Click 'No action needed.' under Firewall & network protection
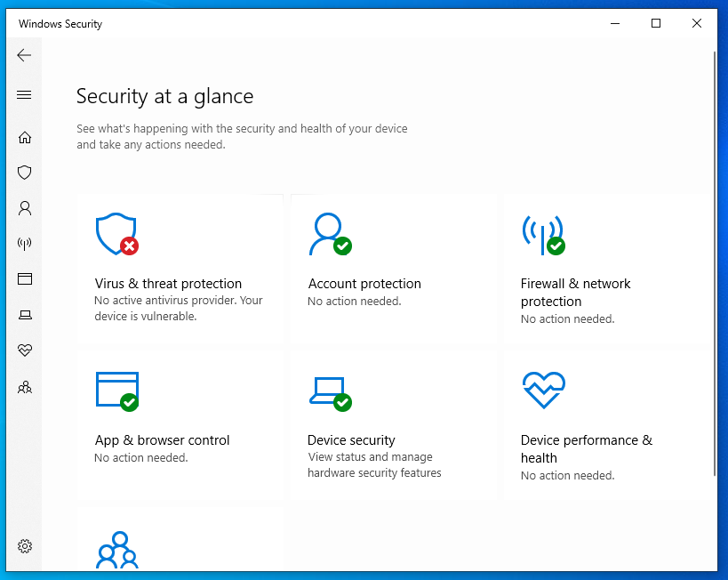Image resolution: width=728 pixels, height=580 pixels. 567,318
